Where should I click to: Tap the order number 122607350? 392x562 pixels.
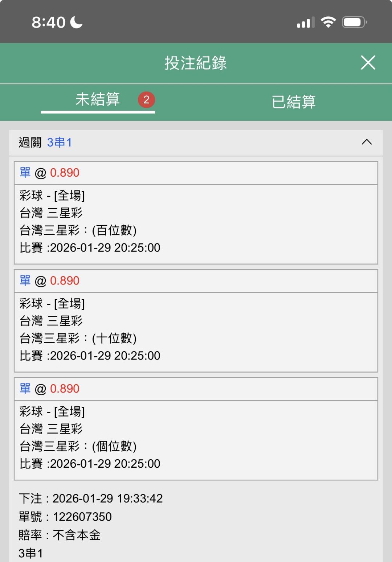point(82,517)
